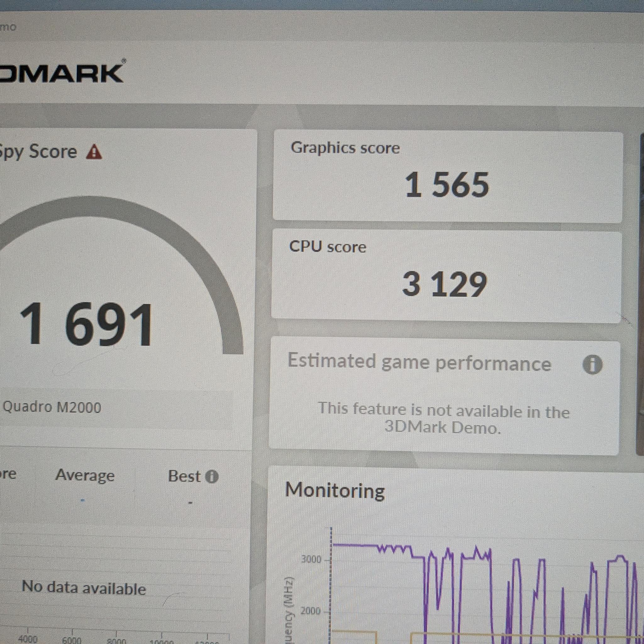Click the Quadro M2000 GPU name

52,407
